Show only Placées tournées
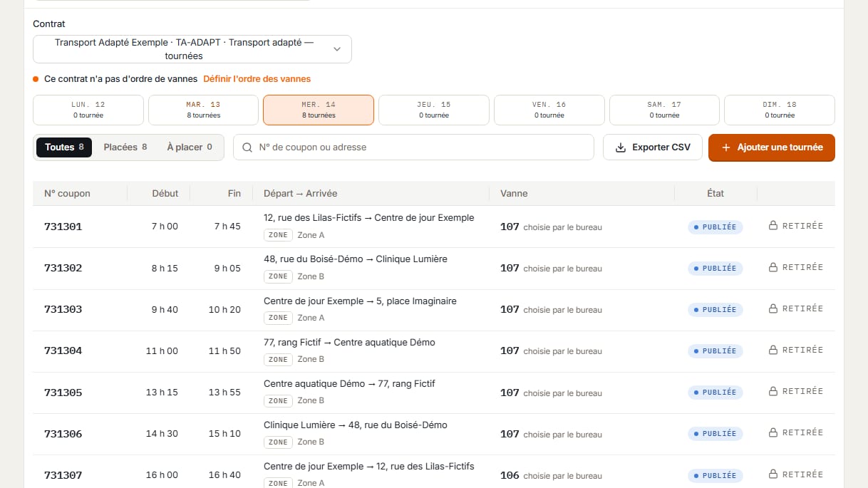 click(x=125, y=147)
